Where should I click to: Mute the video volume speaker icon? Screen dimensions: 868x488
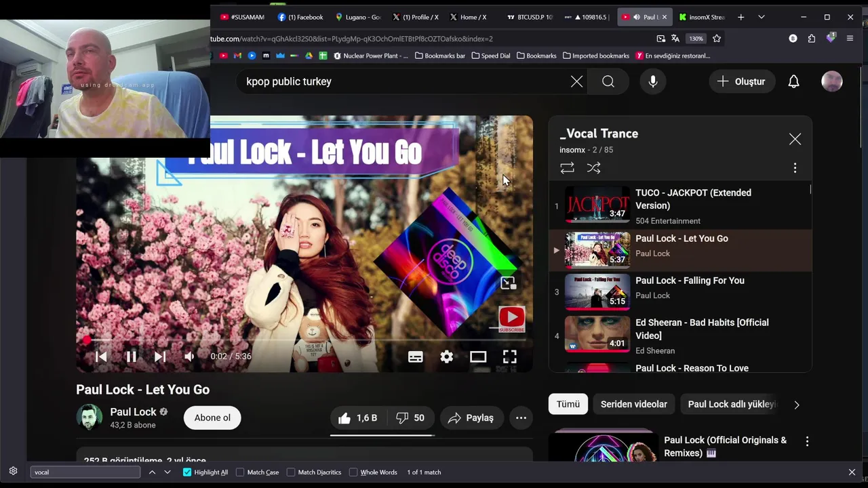click(190, 357)
